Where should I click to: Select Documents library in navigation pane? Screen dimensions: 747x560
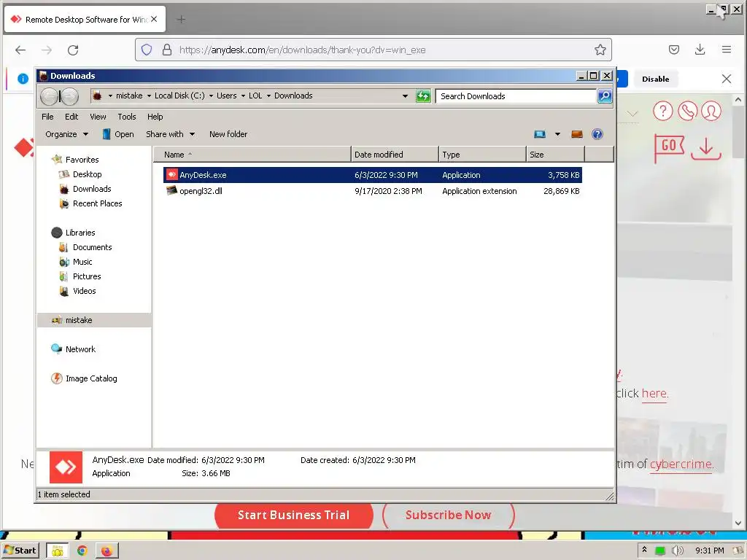point(85,247)
